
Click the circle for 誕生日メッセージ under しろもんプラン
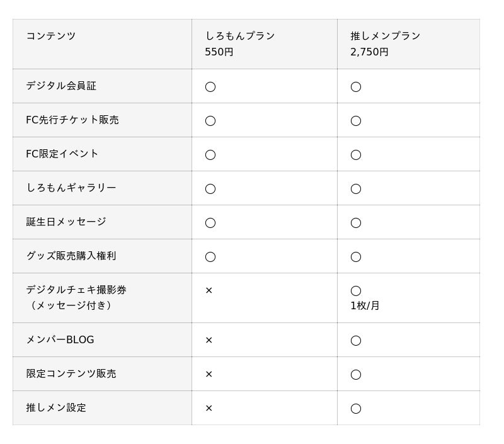tap(210, 223)
